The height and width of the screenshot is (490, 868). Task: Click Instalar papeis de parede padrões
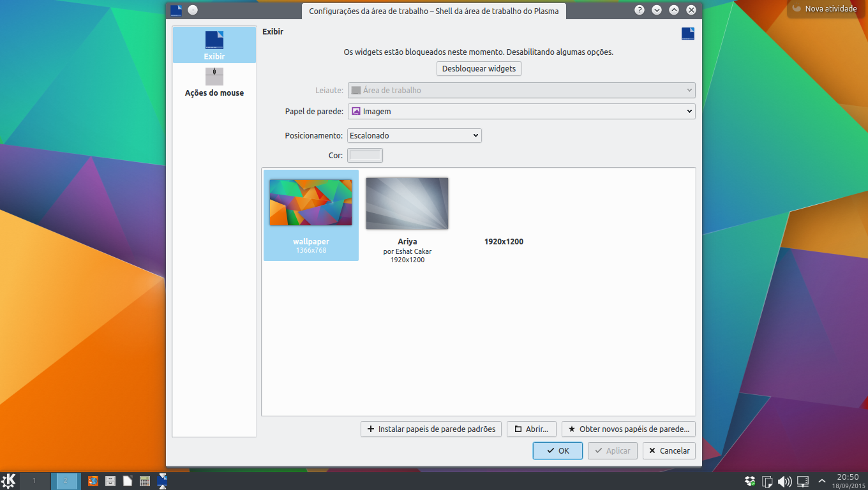431,429
